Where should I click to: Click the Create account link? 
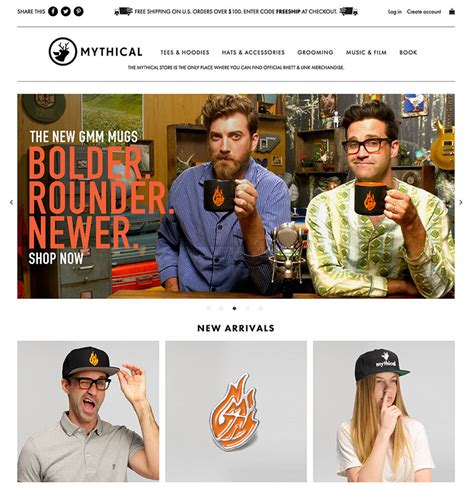coord(424,12)
